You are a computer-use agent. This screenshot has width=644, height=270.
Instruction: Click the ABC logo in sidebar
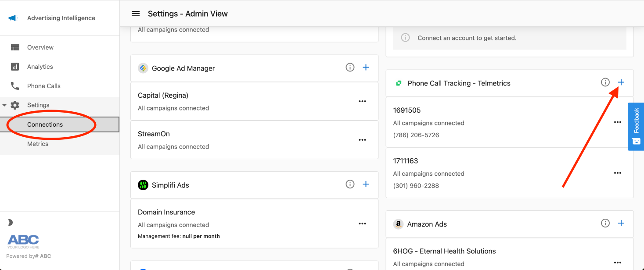23,242
